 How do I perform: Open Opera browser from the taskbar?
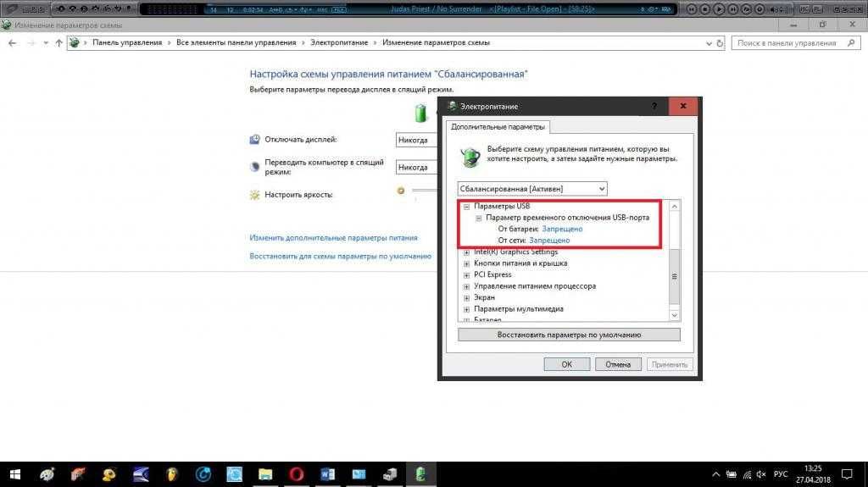(x=297, y=473)
